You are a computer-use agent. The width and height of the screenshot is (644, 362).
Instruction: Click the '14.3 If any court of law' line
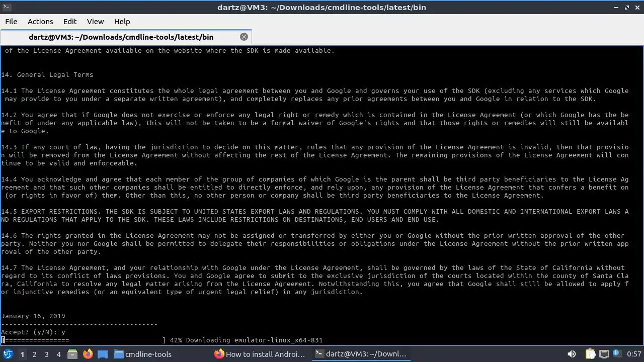point(315,147)
